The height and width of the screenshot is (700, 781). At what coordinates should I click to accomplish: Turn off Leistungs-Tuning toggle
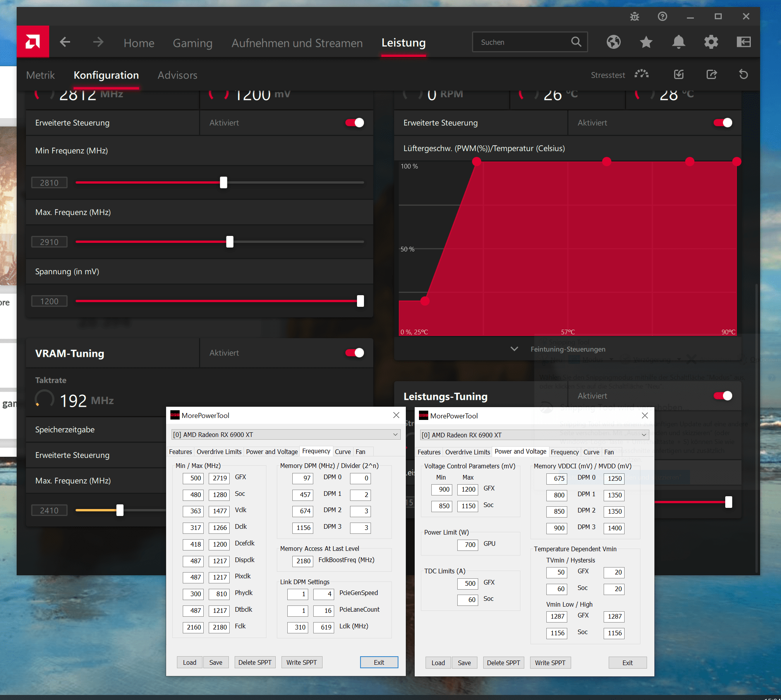pyautogui.click(x=723, y=396)
